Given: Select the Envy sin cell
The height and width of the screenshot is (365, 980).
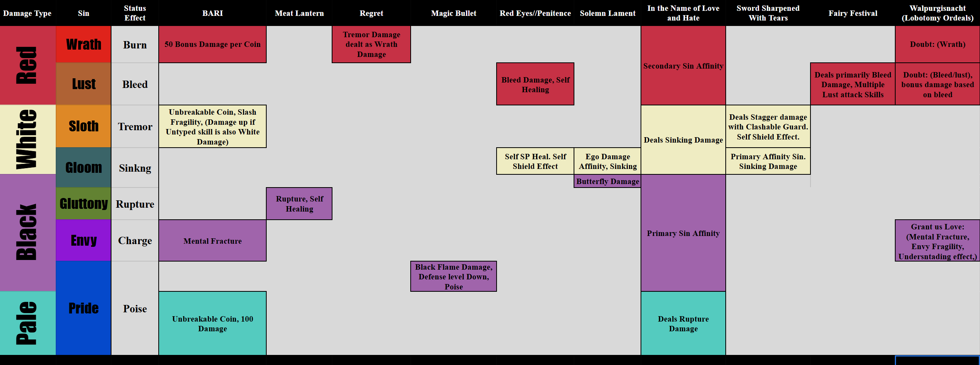Looking at the screenshot, I should [x=83, y=240].
